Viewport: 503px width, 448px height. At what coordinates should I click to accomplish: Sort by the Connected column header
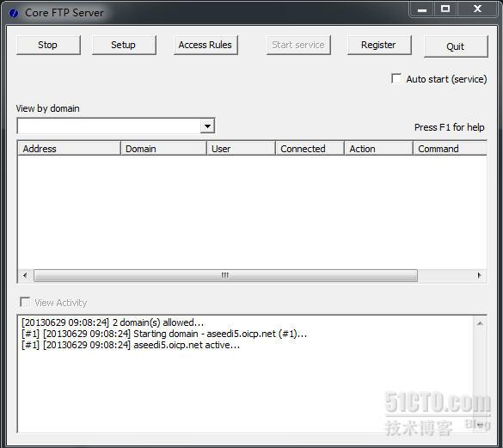click(310, 149)
